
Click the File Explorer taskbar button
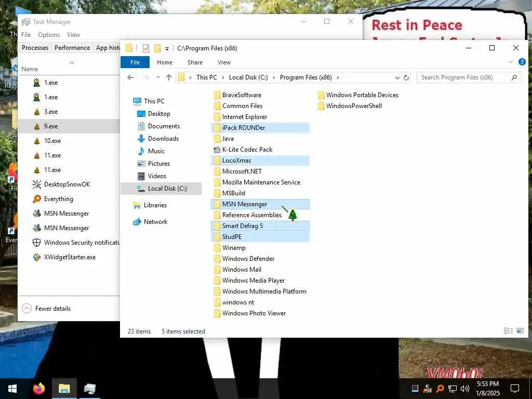pos(64,389)
